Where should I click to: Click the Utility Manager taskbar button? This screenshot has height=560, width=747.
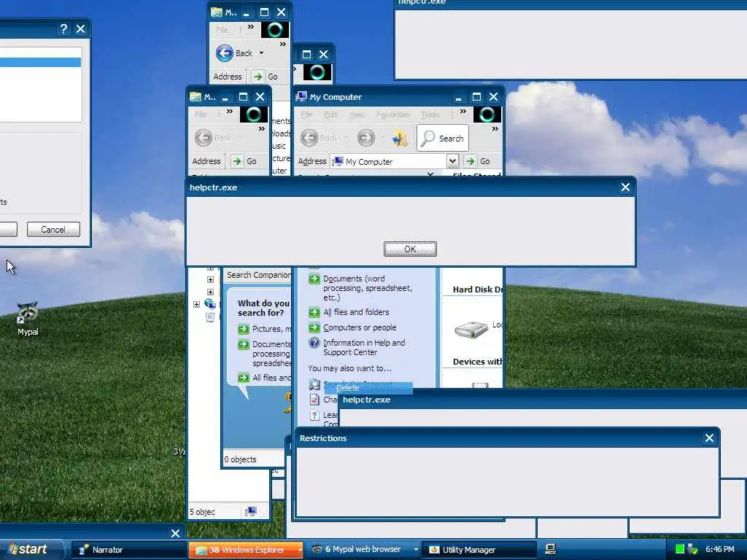(479, 550)
